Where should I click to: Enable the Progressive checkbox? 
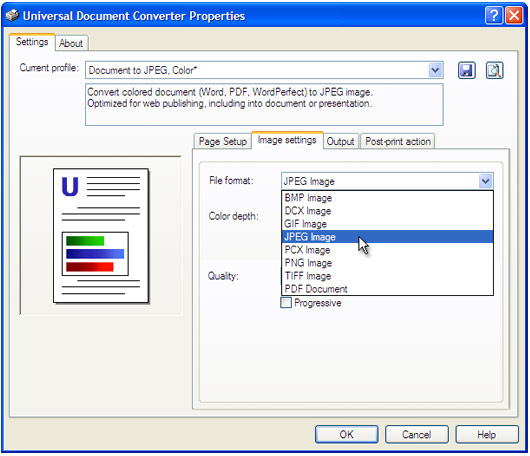[286, 303]
